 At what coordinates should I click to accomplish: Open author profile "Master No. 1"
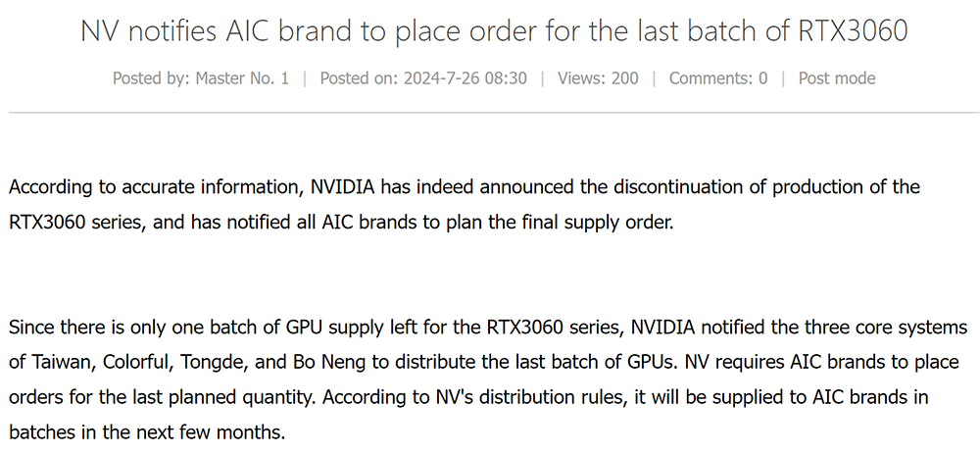pos(242,78)
